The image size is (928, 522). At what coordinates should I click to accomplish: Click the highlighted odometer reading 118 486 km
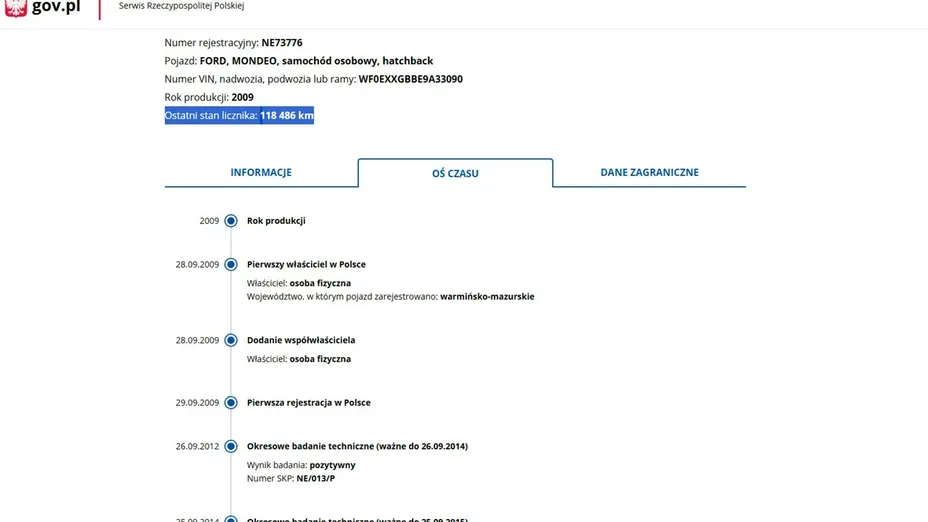(287, 116)
